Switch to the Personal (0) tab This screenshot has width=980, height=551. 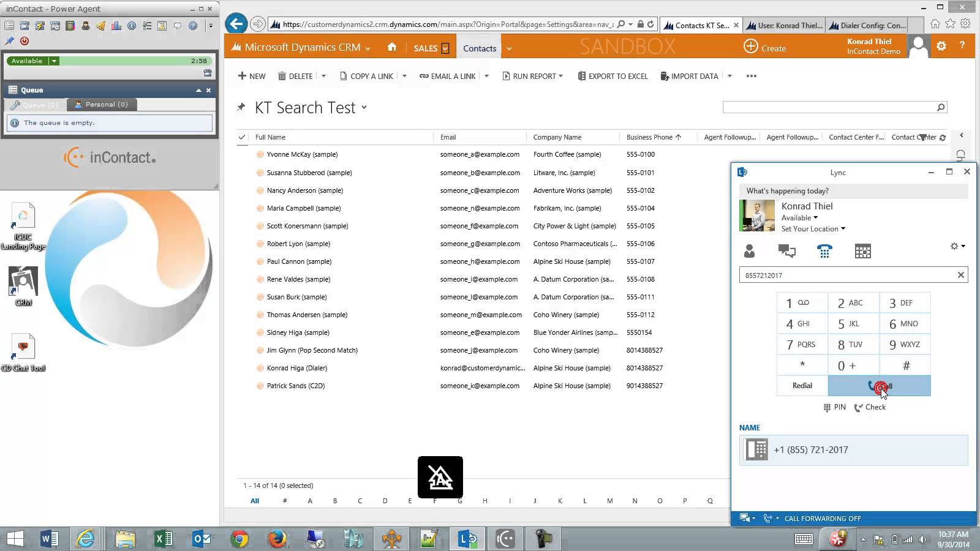tap(101, 105)
